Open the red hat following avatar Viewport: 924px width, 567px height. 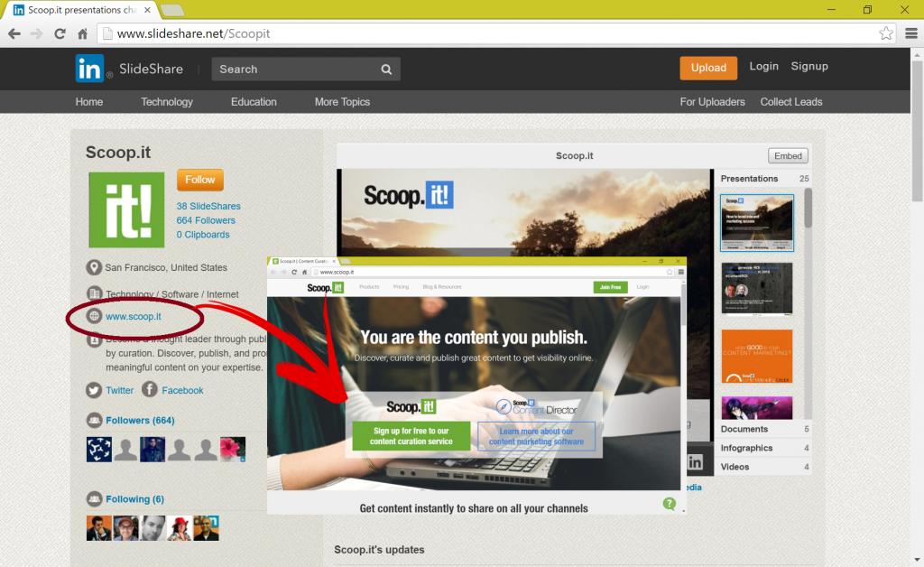pos(180,528)
